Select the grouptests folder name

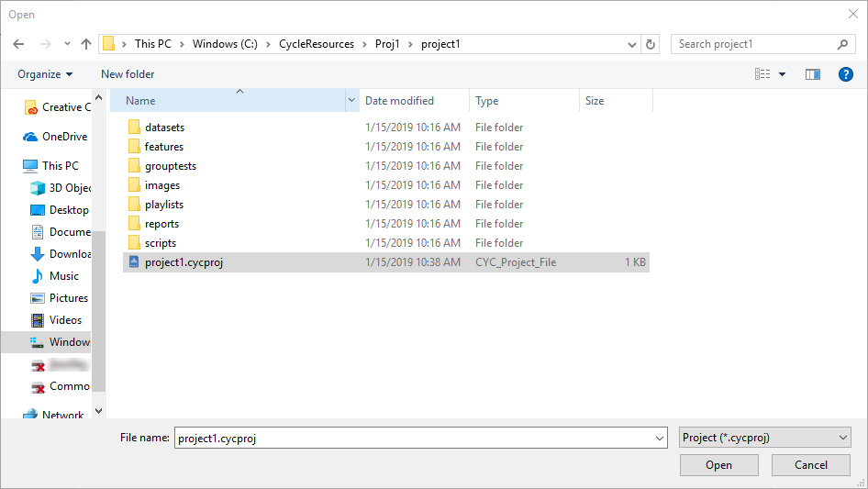(171, 166)
